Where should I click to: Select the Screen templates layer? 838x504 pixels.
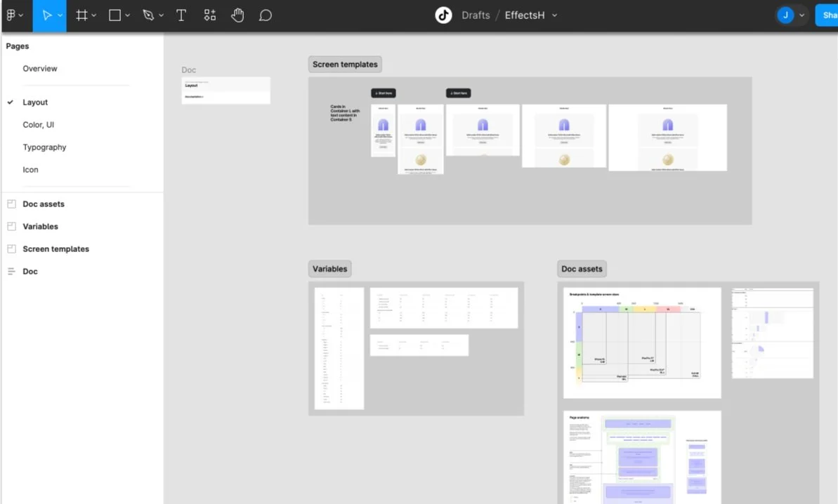pyautogui.click(x=55, y=248)
